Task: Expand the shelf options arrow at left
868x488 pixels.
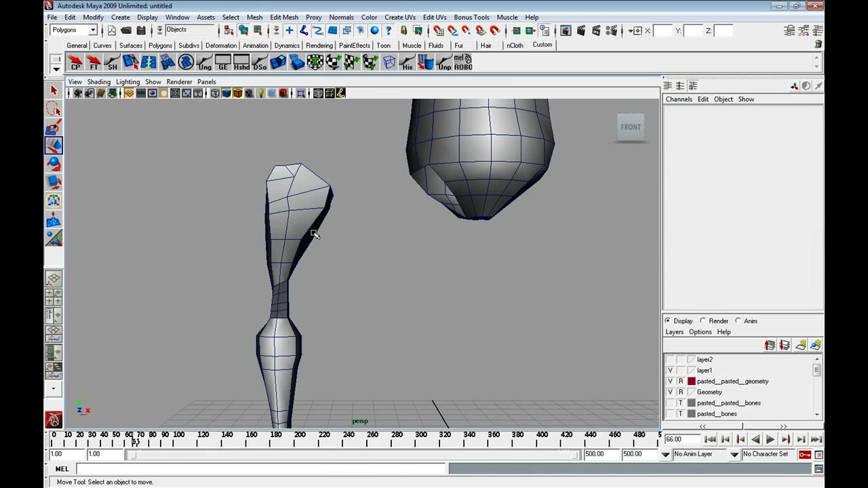Action: 56,68
